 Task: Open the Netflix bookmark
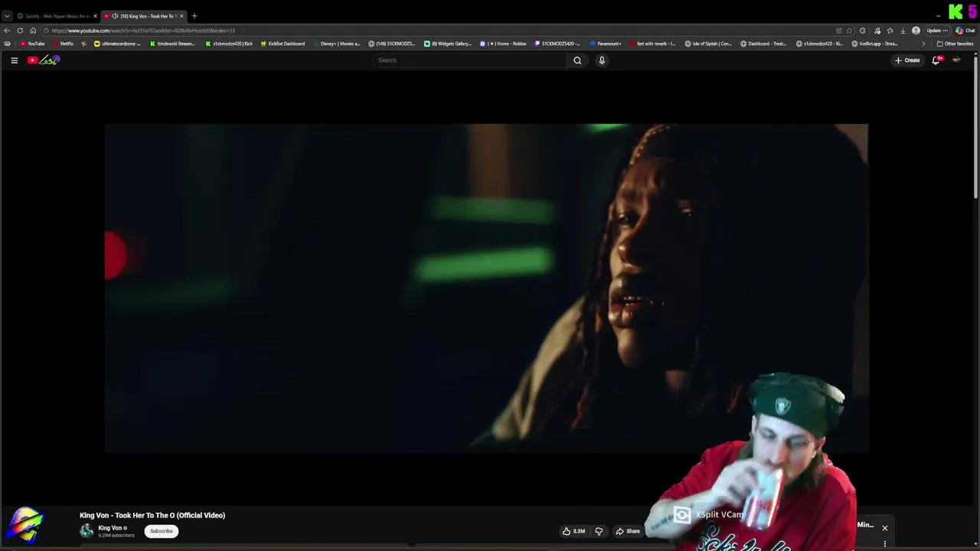(63, 44)
